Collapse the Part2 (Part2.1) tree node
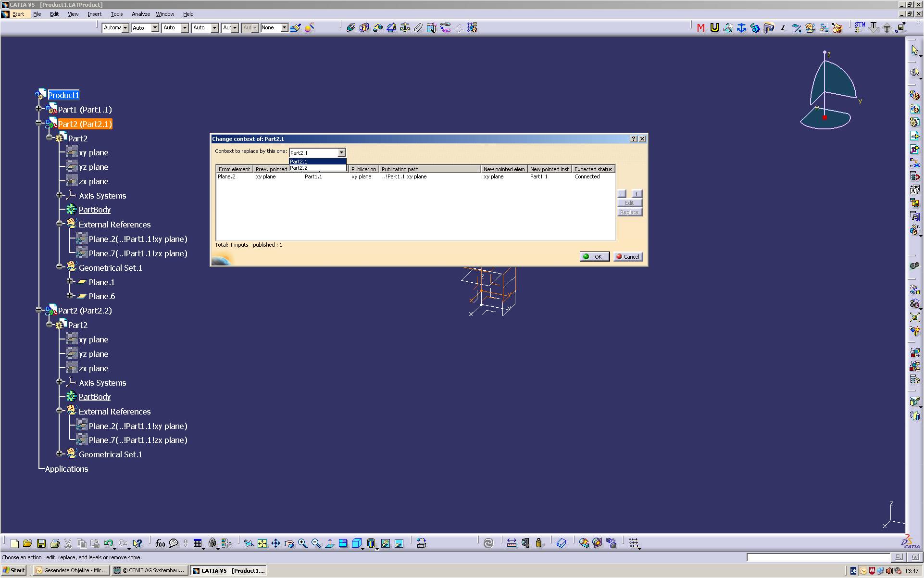The image size is (924, 578). (39, 123)
